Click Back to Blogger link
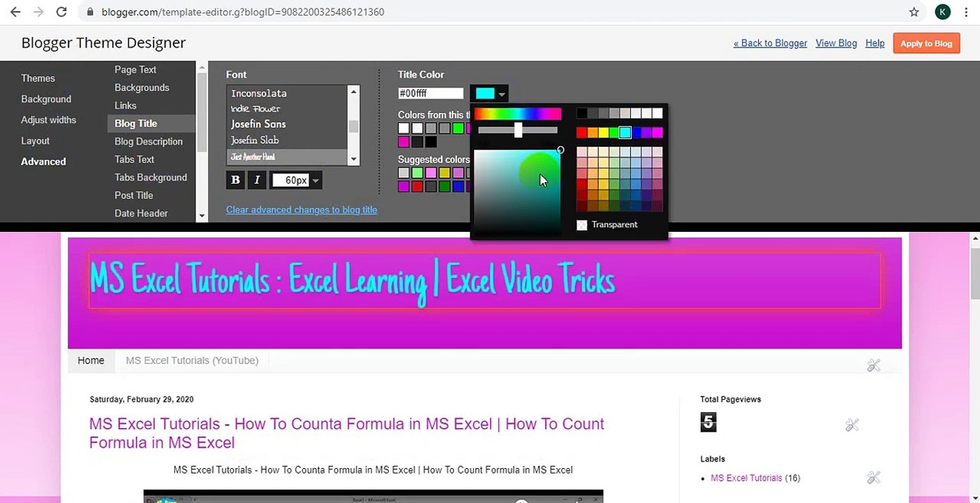 [770, 43]
